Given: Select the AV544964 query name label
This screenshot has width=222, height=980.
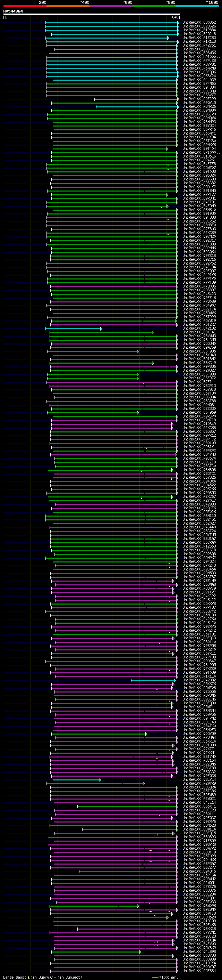Looking at the screenshot, I should click(x=13, y=11).
